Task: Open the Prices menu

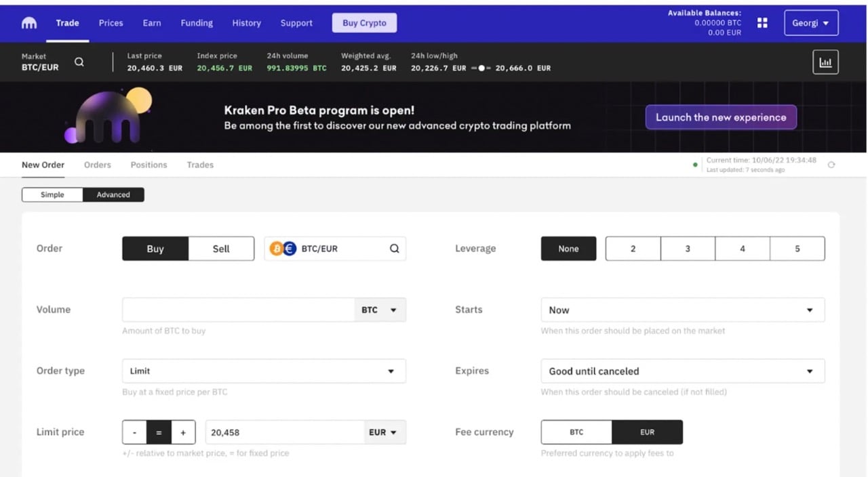Action: [111, 23]
